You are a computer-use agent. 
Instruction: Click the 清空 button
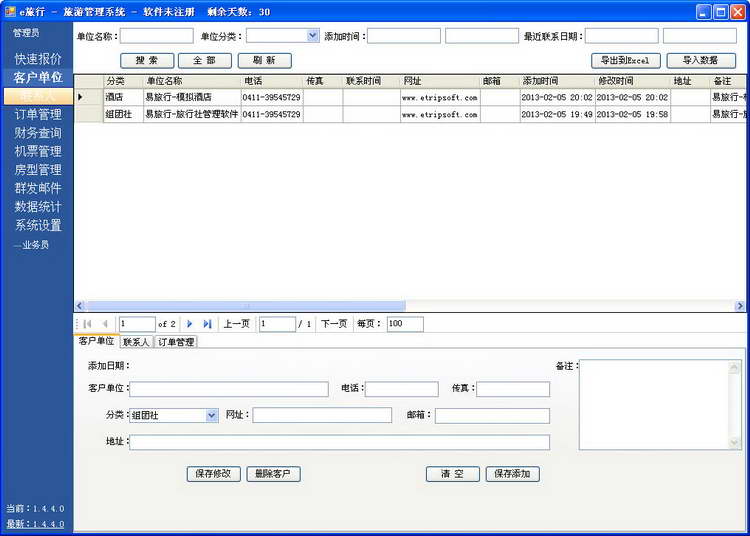pos(452,474)
